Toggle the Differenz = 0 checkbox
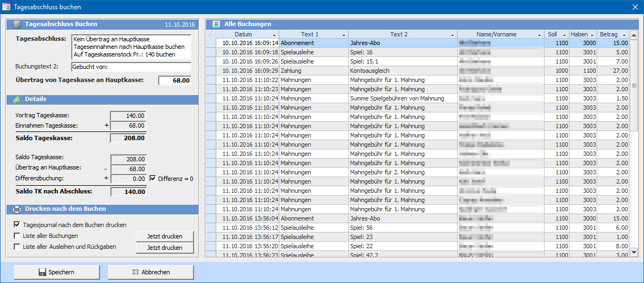644x283 pixels. pos(153,179)
